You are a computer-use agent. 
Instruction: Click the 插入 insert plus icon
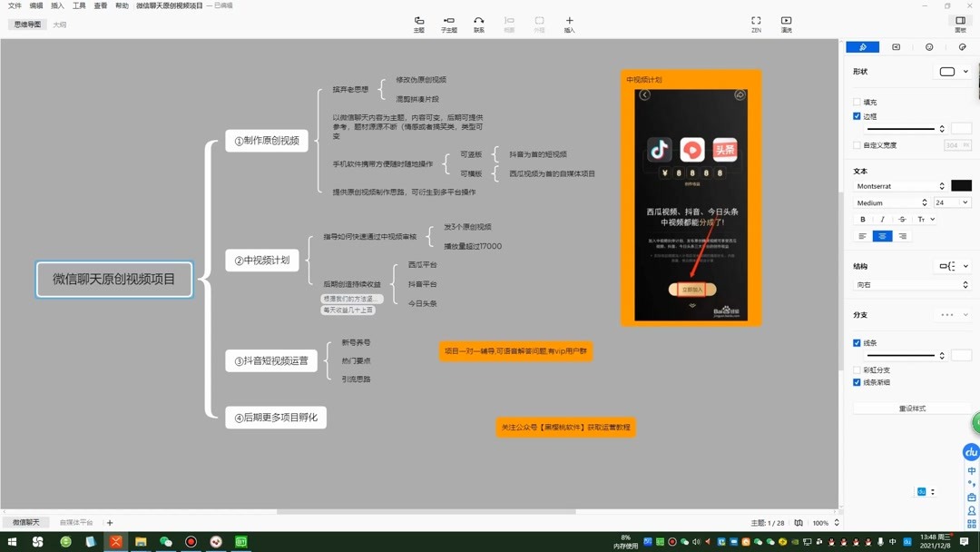[569, 24]
